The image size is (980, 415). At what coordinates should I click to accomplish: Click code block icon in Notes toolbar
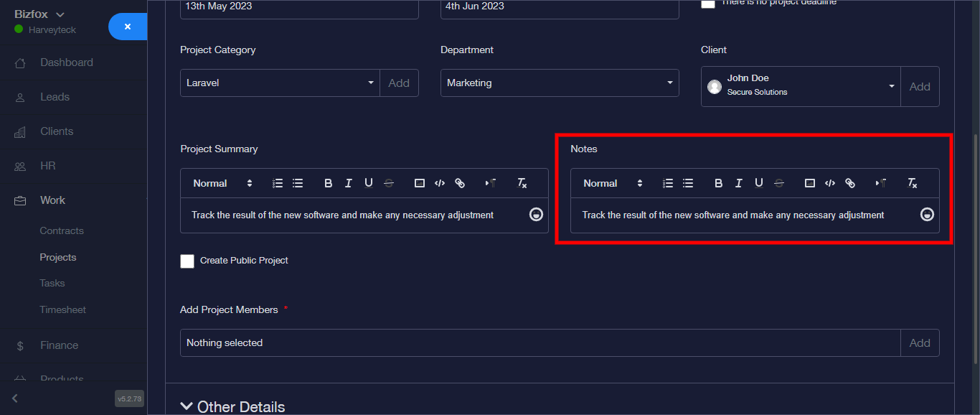click(830, 183)
